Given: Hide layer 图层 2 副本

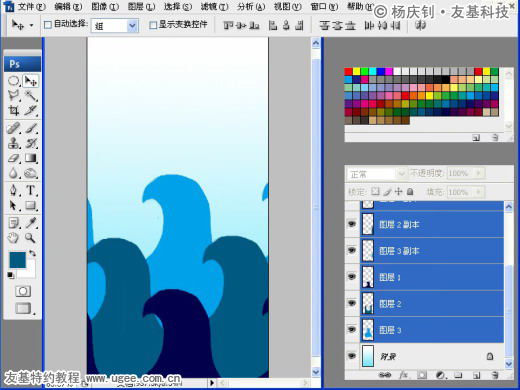Looking at the screenshot, I should point(352,224).
